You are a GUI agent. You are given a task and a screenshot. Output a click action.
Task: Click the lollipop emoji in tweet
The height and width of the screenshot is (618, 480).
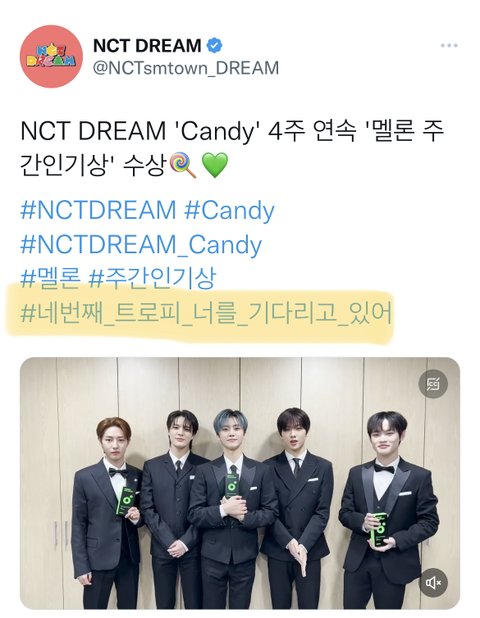click(x=182, y=166)
